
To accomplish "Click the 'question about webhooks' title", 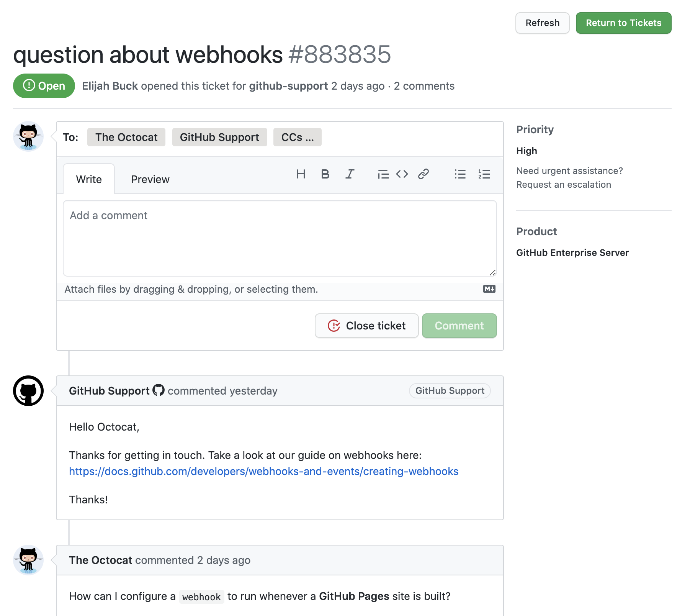I will [x=148, y=54].
